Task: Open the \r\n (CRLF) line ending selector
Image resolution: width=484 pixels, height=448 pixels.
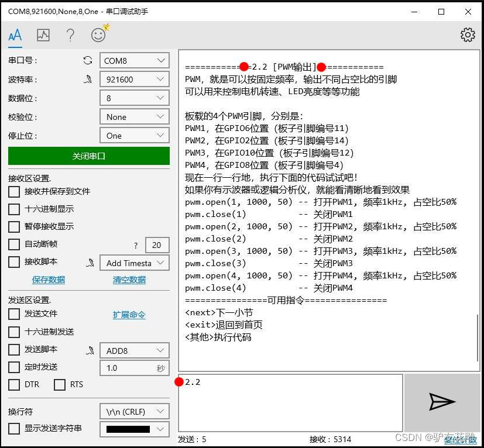Action: (134, 411)
